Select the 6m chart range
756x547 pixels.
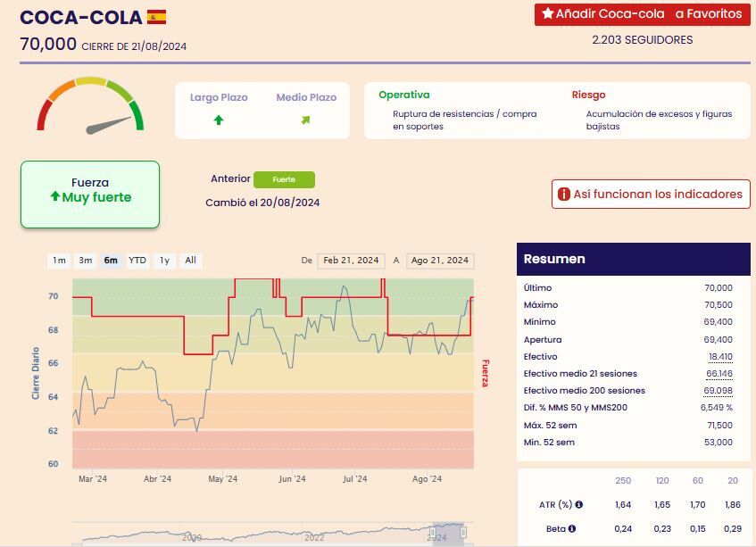[111, 261]
